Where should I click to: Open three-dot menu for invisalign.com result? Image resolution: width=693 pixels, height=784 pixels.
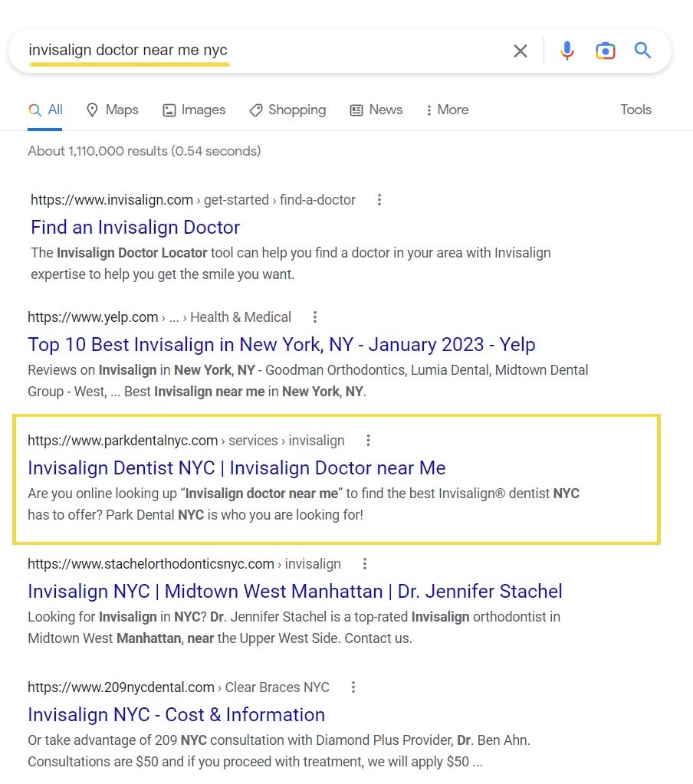pyautogui.click(x=379, y=200)
